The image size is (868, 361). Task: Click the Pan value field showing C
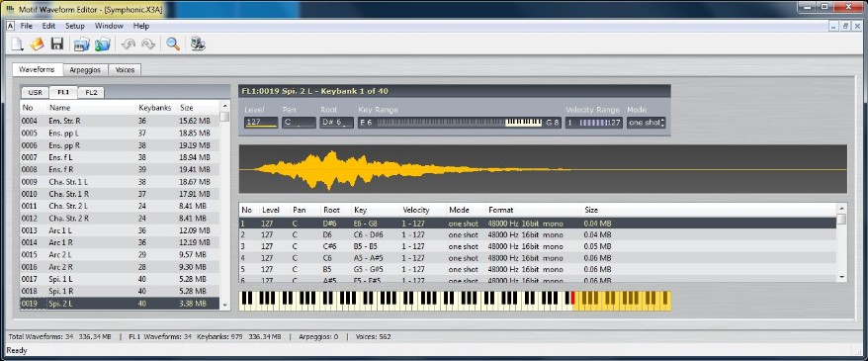(299, 123)
